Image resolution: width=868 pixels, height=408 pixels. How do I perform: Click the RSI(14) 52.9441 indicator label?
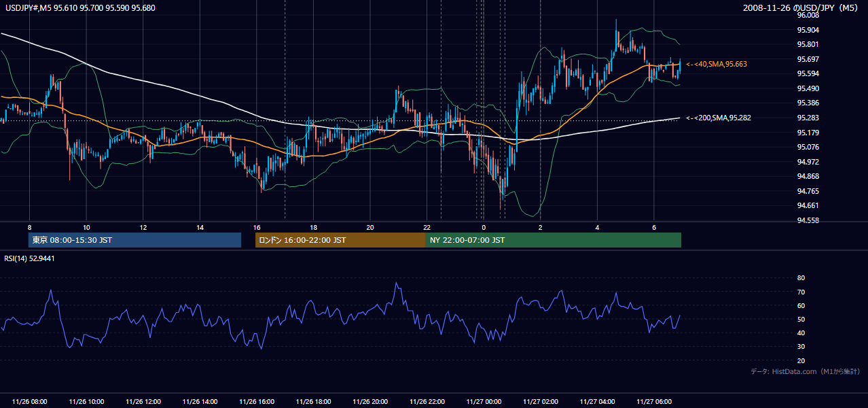pos(30,258)
